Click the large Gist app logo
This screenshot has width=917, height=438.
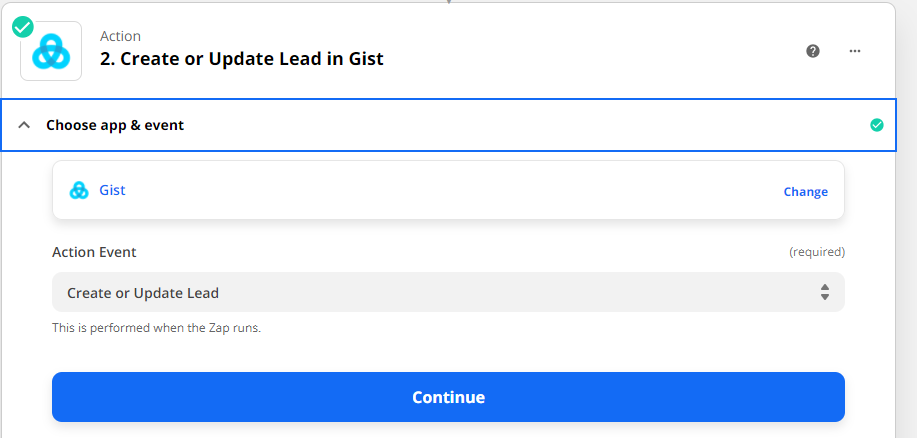(x=51, y=51)
